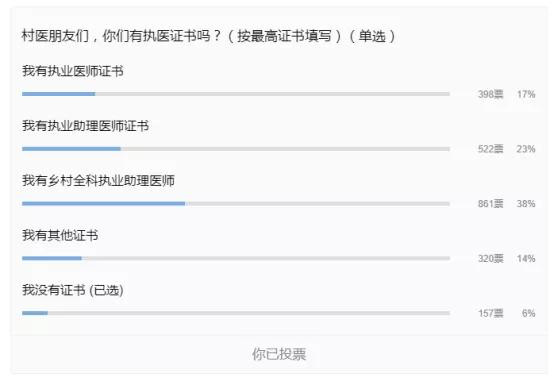Viewport: 552px width, 381px height.
Task: Click the 320票 vote count
Action: [490, 258]
